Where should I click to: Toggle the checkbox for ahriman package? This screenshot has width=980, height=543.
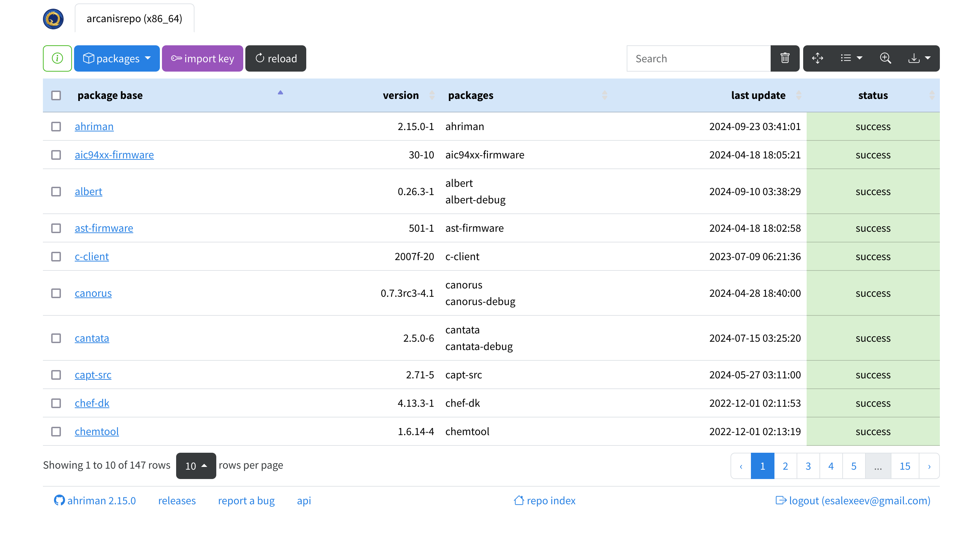click(x=57, y=126)
